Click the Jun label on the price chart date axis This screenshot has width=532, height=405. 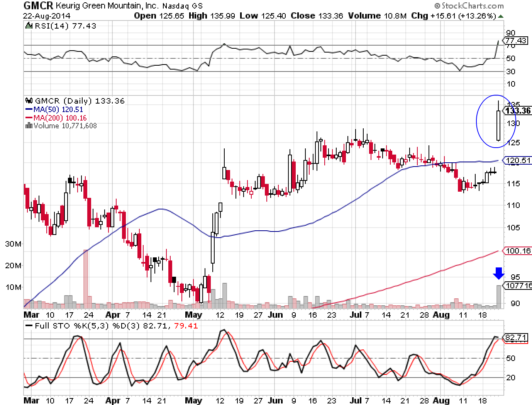pyautogui.click(x=275, y=315)
